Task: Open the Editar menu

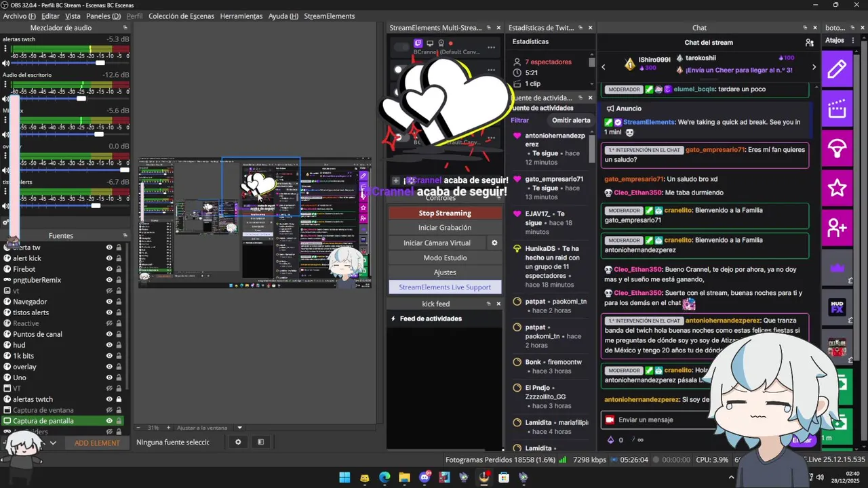Action: pos(50,16)
